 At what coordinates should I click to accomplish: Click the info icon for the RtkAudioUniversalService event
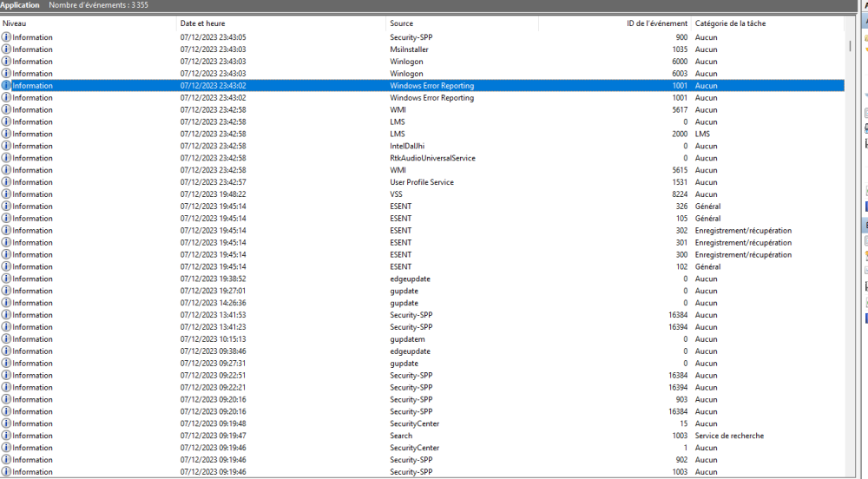(x=6, y=158)
